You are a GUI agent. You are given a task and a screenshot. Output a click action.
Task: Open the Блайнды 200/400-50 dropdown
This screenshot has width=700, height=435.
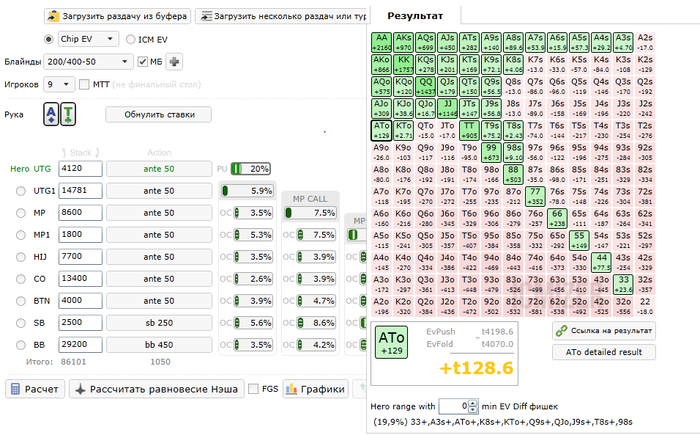(88, 62)
